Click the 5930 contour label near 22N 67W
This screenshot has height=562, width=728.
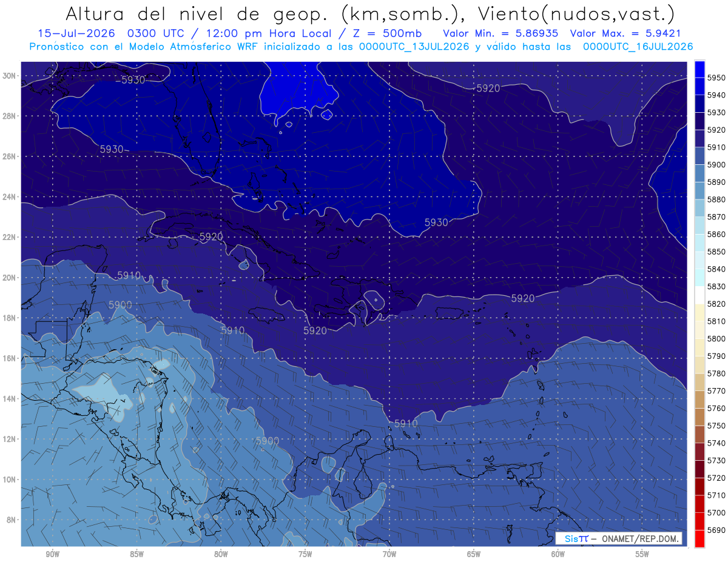436,222
